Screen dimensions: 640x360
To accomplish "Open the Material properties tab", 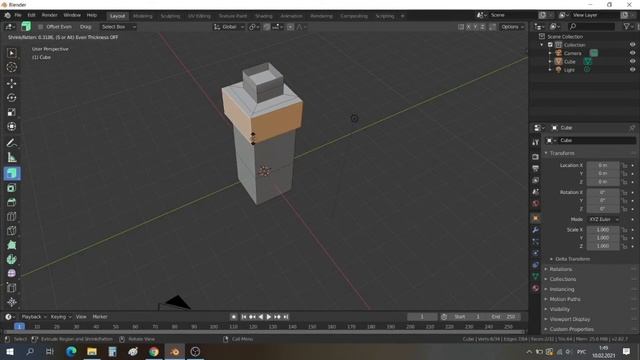I will tap(536, 288).
